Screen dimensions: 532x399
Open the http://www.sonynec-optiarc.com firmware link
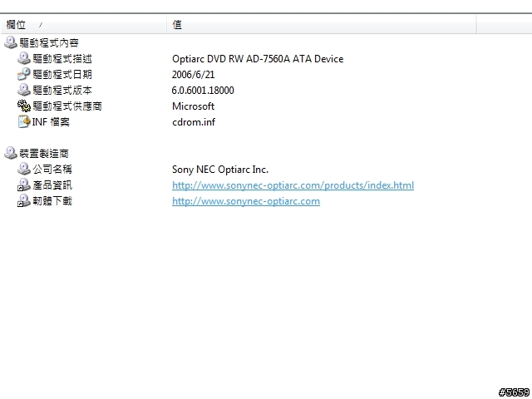pos(246,201)
